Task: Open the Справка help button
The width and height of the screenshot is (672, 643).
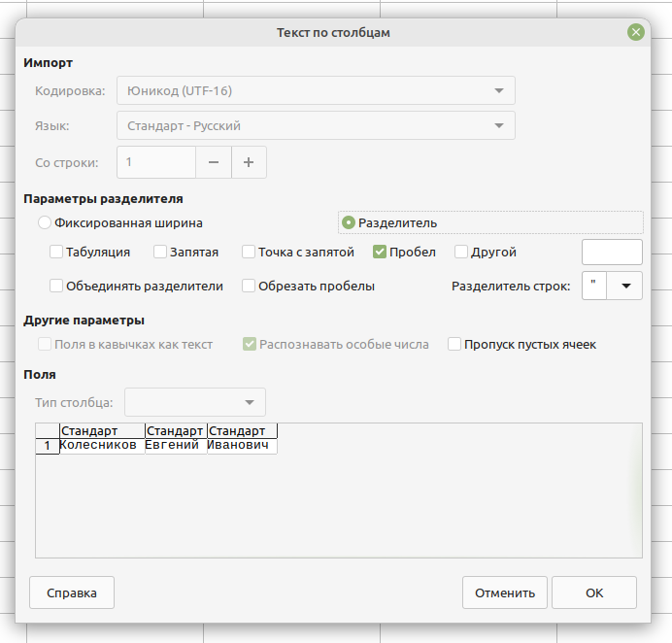Action: 72,592
